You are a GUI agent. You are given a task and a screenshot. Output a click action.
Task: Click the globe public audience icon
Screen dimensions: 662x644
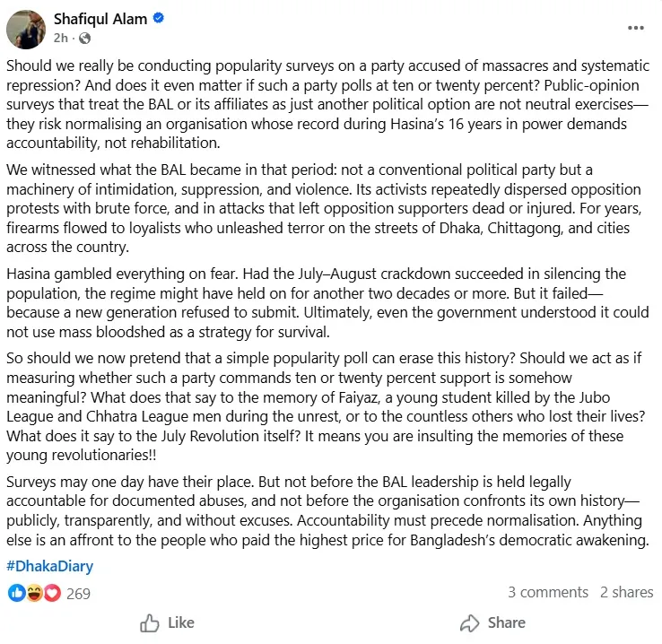[85, 39]
